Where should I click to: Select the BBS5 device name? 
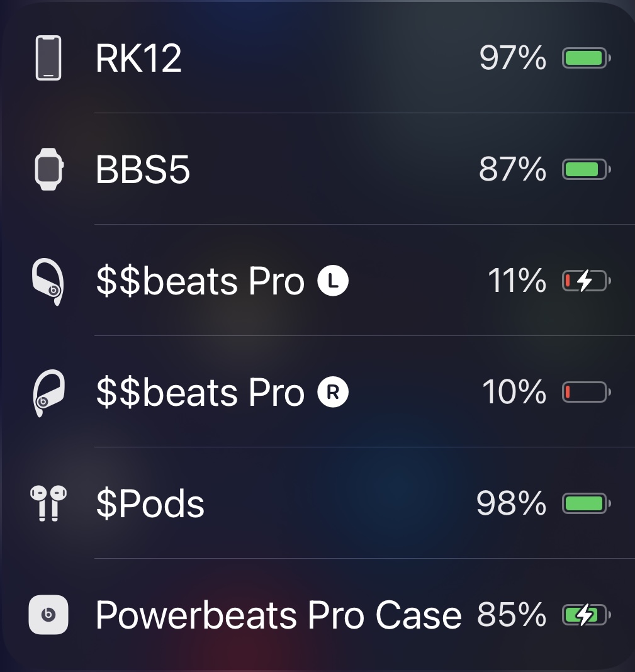coord(142,170)
